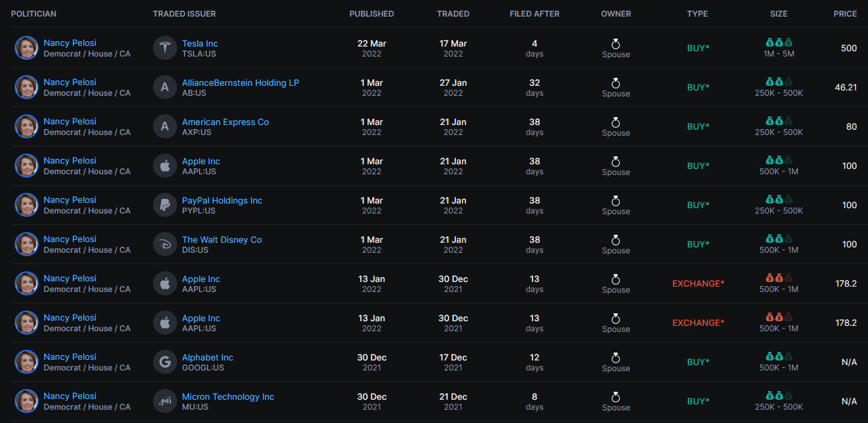This screenshot has height=423, width=868.
Task: Click Nancy Pelosi's avatar in the Tesla row
Action: pos(27,48)
